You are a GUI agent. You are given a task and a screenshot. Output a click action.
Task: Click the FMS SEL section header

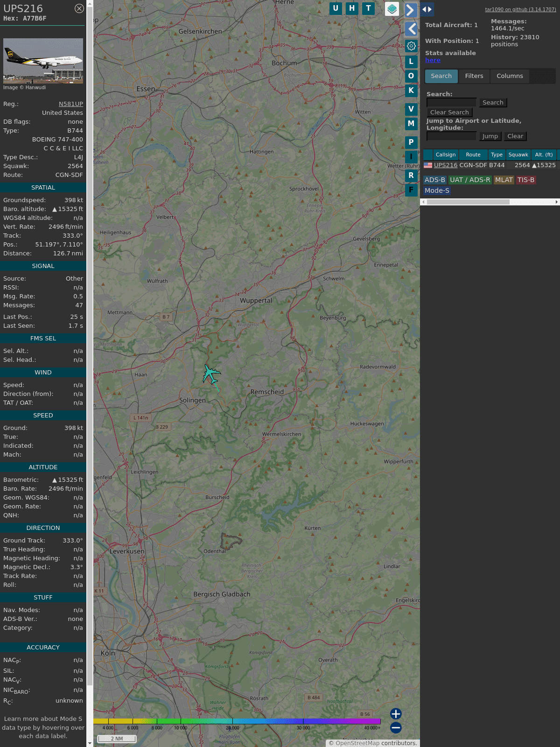[43, 338]
